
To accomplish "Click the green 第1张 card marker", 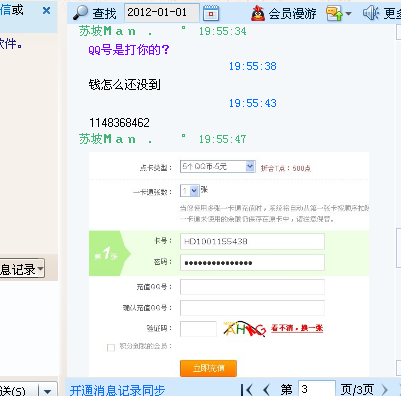I will click(109, 253).
